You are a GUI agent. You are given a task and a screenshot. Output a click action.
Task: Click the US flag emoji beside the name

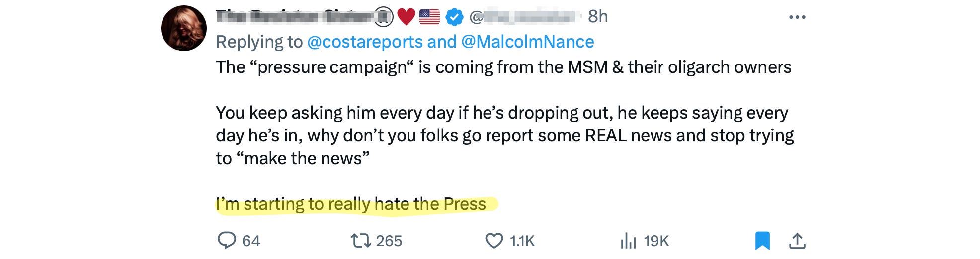coord(429,17)
